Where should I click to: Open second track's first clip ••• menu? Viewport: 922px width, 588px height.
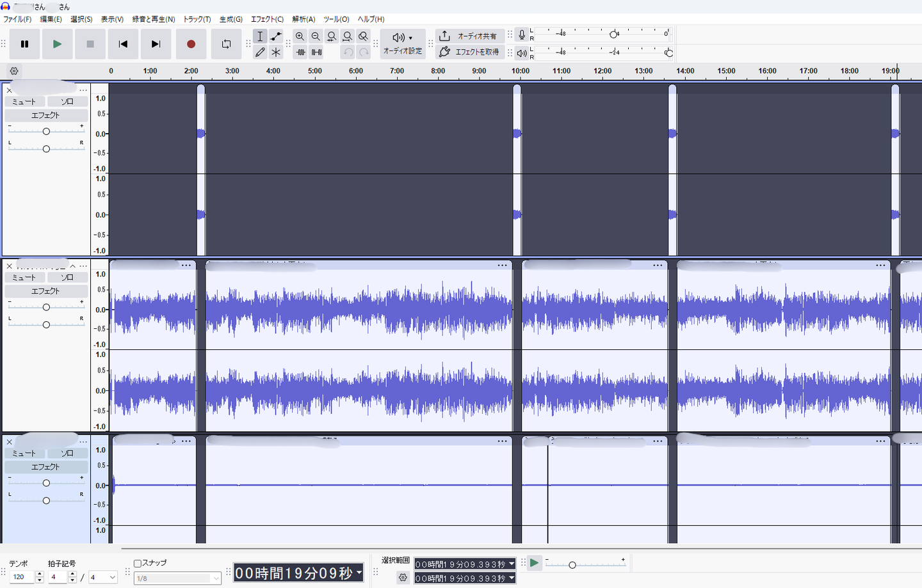(x=186, y=266)
